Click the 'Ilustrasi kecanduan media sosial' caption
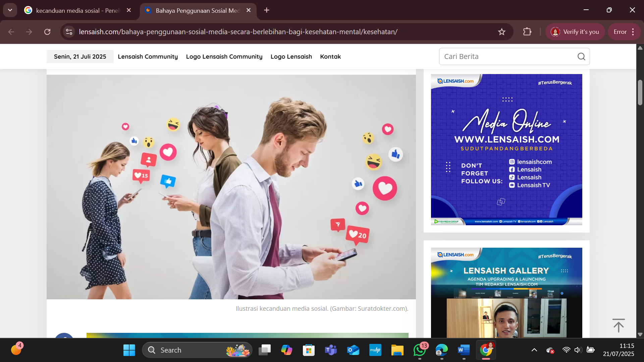644x362 pixels. (x=322, y=309)
